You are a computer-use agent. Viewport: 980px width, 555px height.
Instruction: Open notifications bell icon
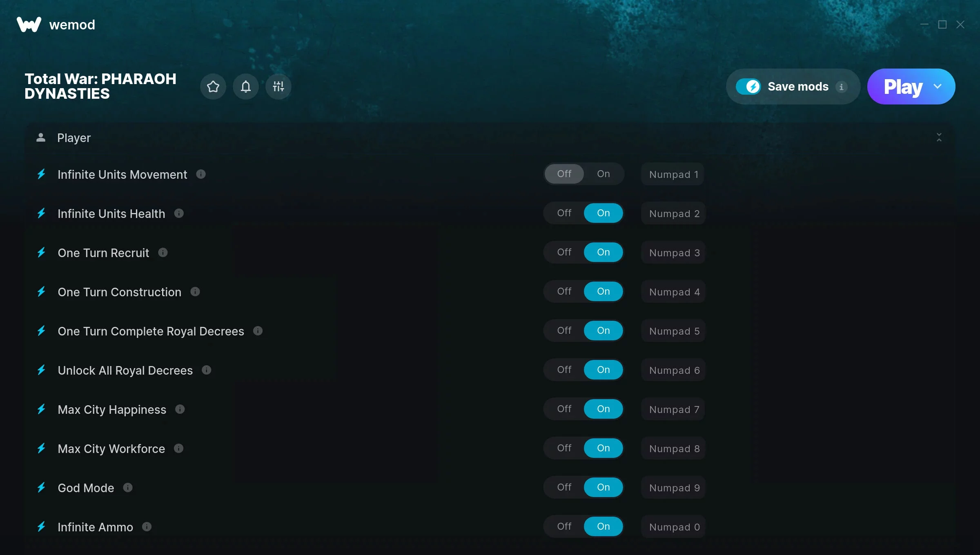[246, 87]
